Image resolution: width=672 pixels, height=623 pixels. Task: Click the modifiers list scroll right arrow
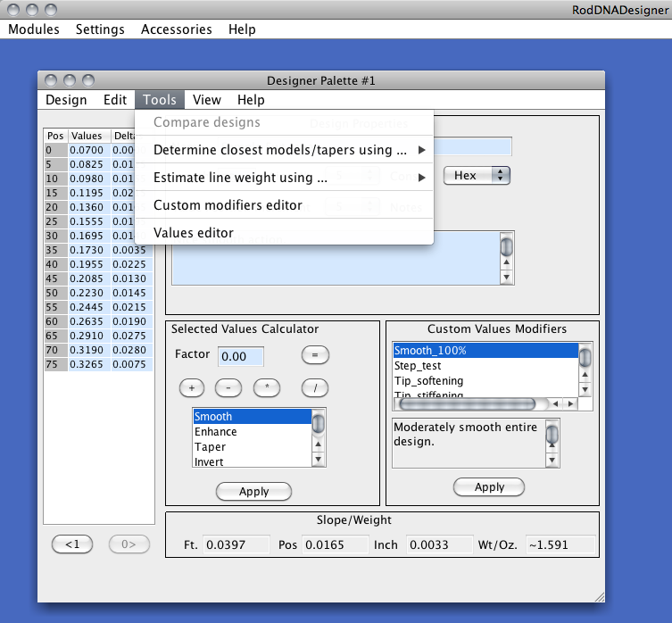[570, 404]
